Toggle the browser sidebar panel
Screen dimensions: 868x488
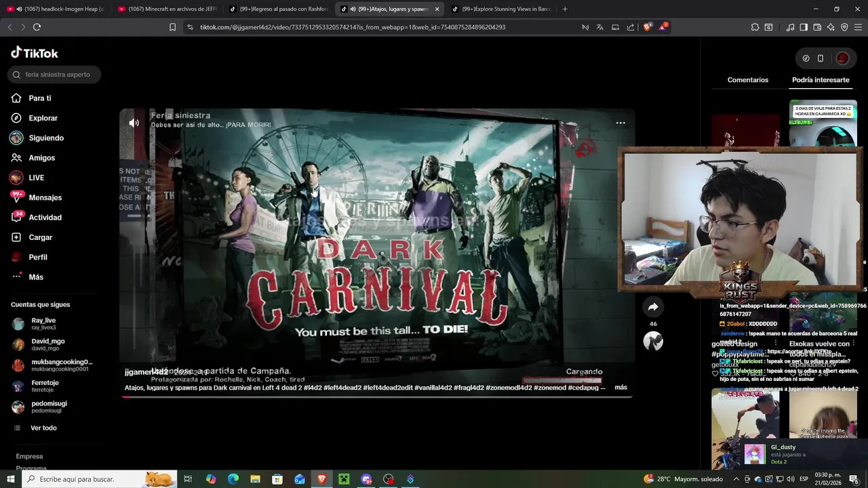(804, 27)
